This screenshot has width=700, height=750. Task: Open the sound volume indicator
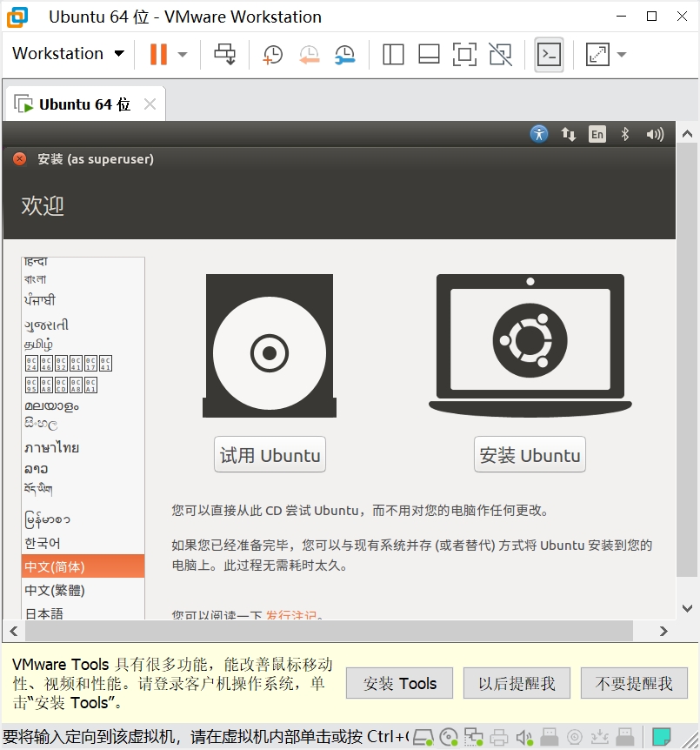[655, 134]
